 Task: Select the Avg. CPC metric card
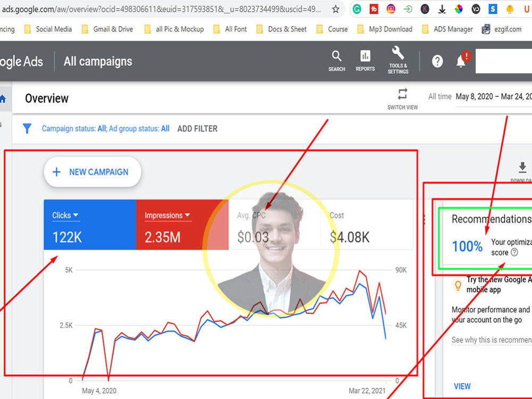[275, 225]
